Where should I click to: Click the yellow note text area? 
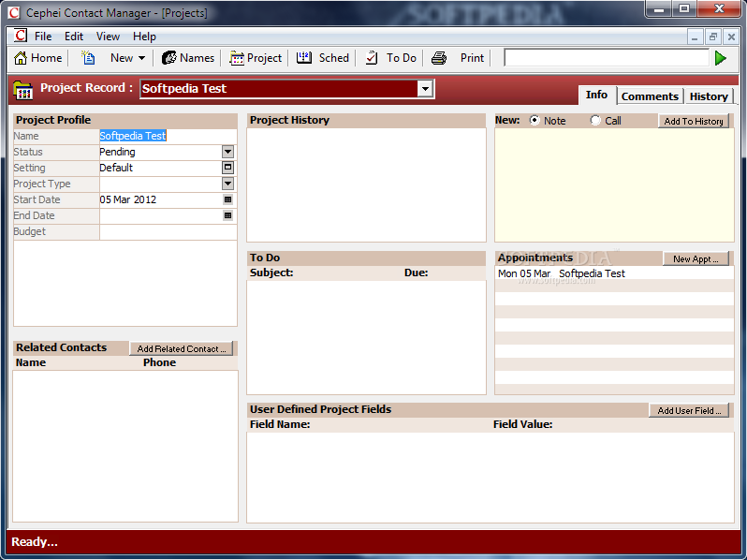[x=614, y=185]
